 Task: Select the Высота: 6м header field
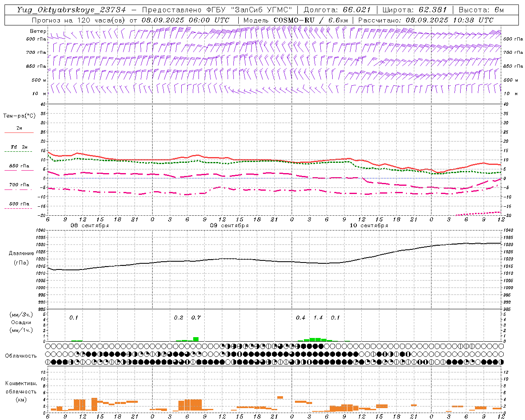point(481,10)
